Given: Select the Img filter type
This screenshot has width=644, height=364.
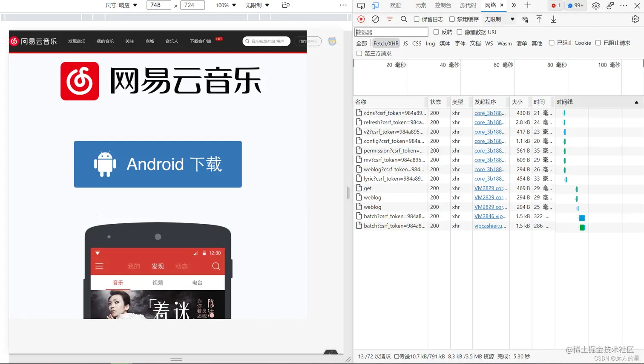Looking at the screenshot, I should pos(430,43).
